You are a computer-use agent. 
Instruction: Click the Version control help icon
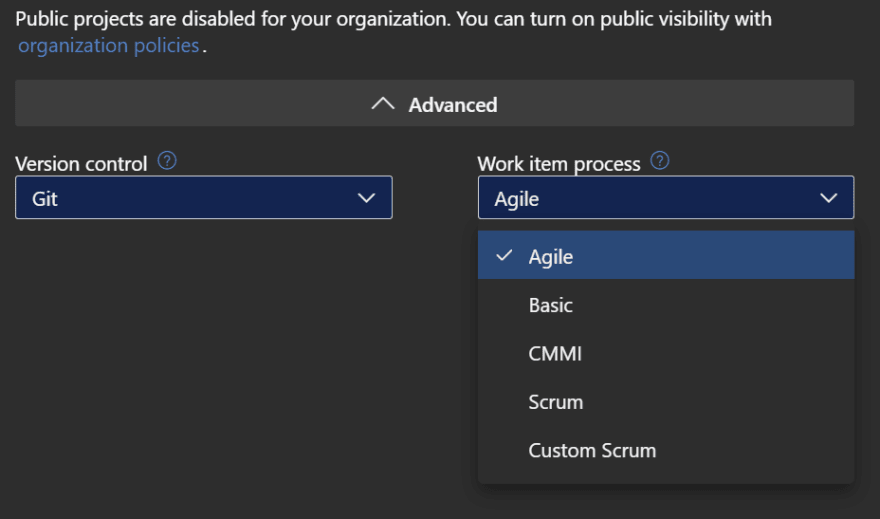click(167, 161)
